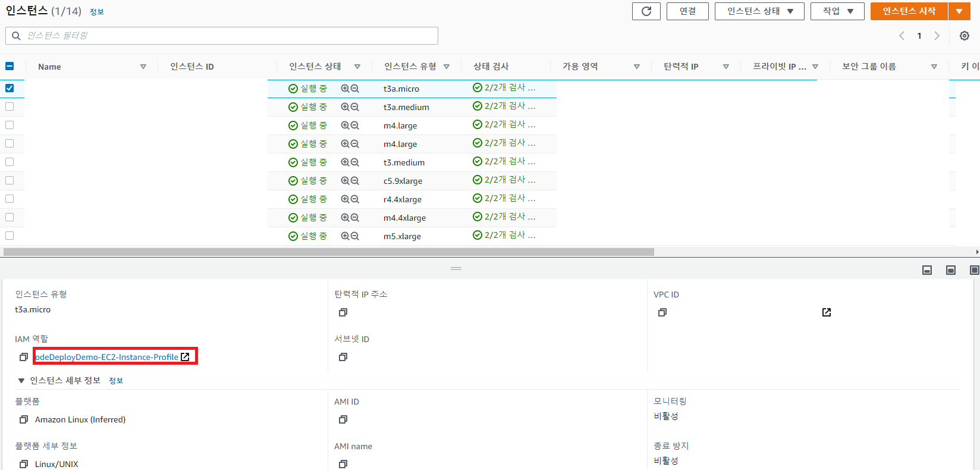Sort by 탄력적 IP column arrow

pos(726,67)
